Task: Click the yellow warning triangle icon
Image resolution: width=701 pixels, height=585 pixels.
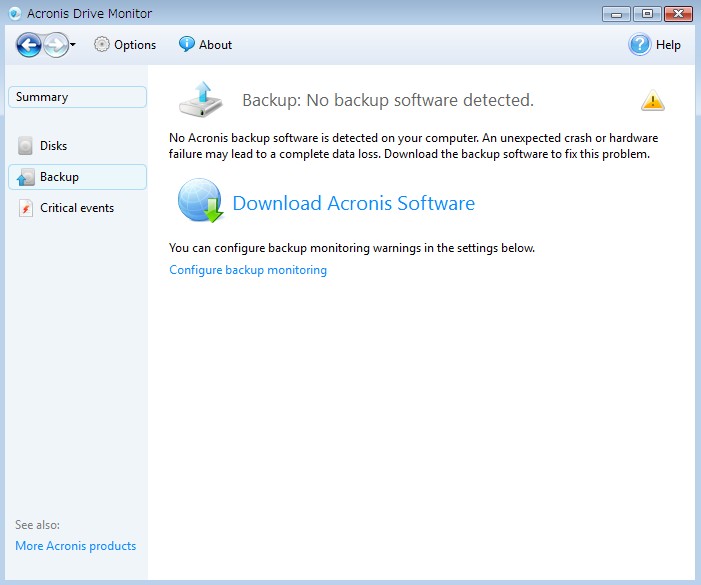Action: tap(653, 100)
